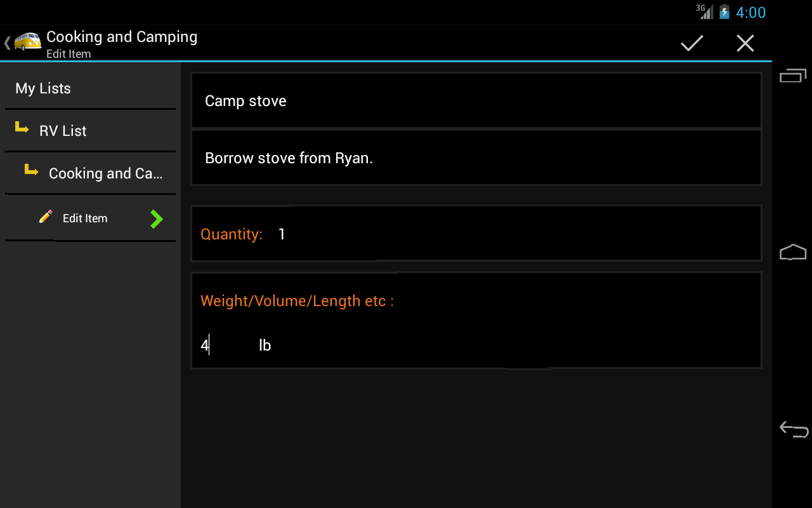Image resolution: width=812 pixels, height=508 pixels.
Task: Tap the back chevron in the title bar
Action: pos(6,43)
